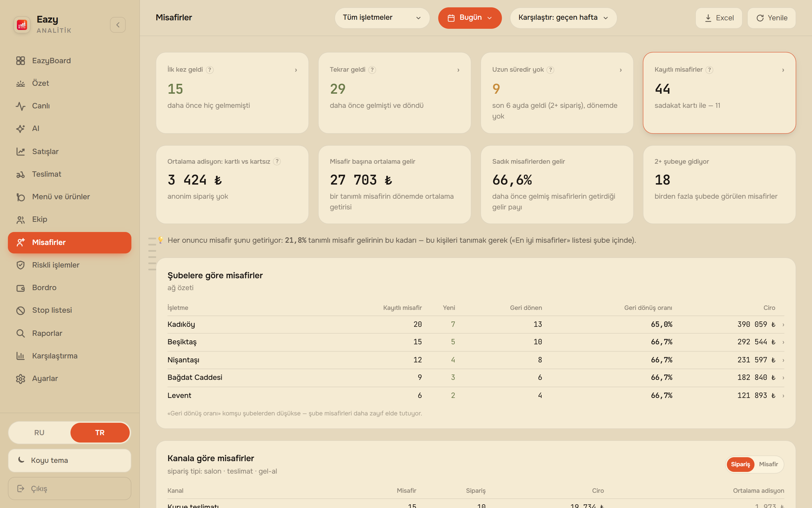Image resolution: width=812 pixels, height=508 pixels.
Task: Click the Satışlar chart icon
Action: point(21,152)
